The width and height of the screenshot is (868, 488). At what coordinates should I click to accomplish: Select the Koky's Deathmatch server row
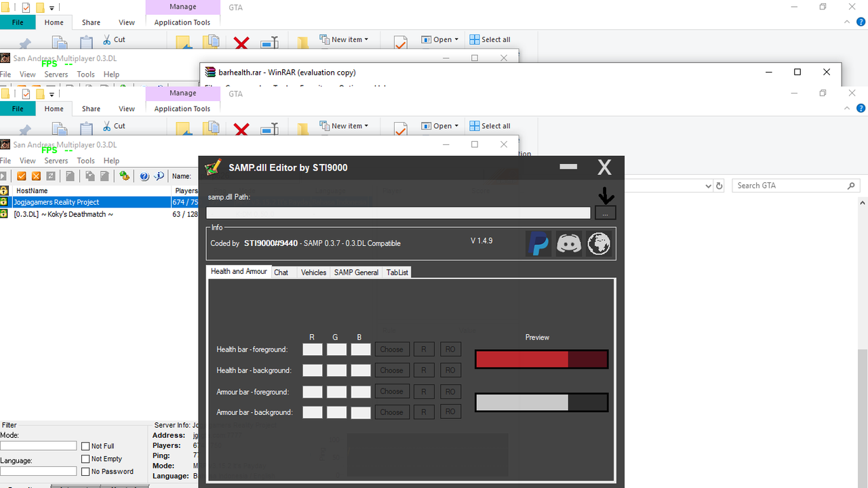point(100,214)
